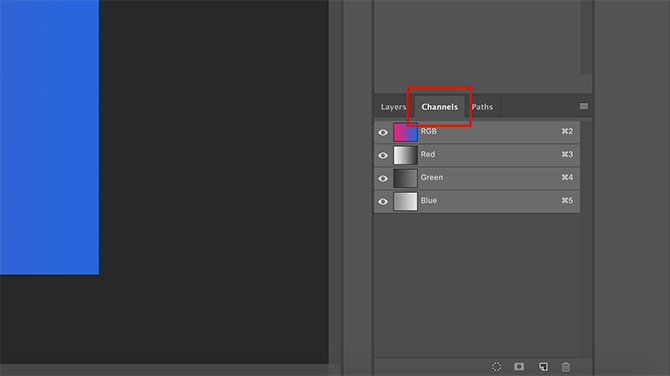Select the Green channel name
Screen dimensions: 670x376
[x=432, y=177]
